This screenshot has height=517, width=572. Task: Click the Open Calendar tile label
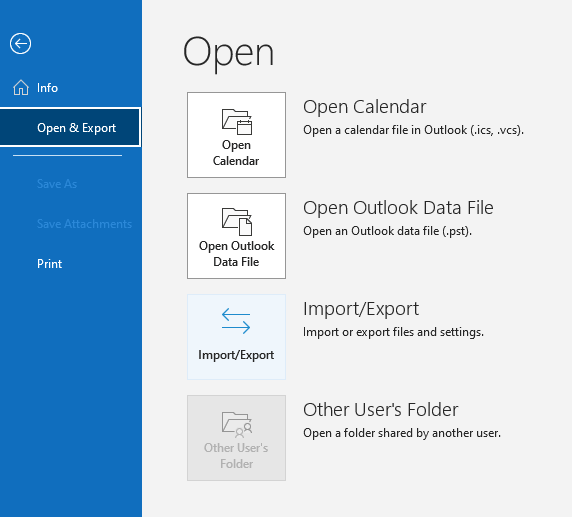(x=236, y=153)
